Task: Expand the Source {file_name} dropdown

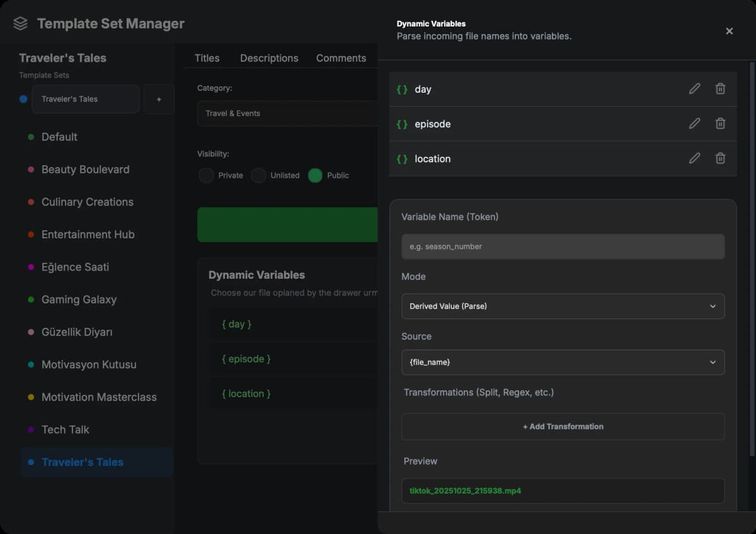Action: [563, 363]
